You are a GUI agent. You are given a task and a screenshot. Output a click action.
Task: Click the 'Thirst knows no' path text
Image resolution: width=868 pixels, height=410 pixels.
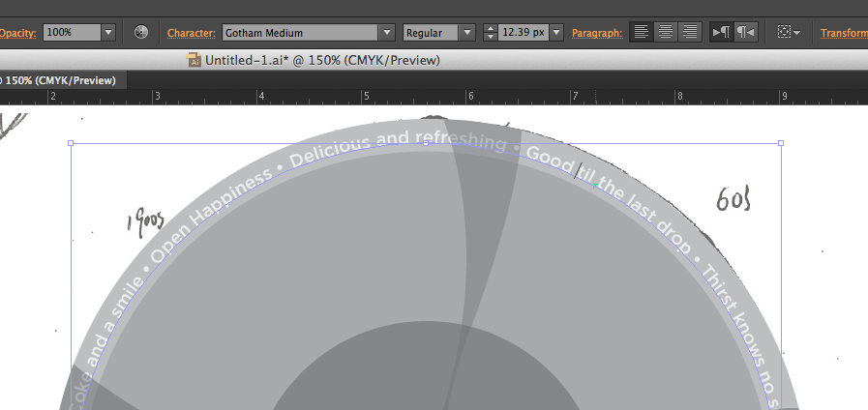pyautogui.click(x=738, y=331)
